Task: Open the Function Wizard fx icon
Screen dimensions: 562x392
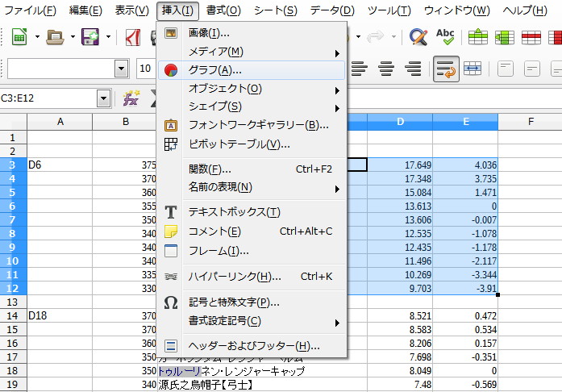Action: click(x=131, y=98)
